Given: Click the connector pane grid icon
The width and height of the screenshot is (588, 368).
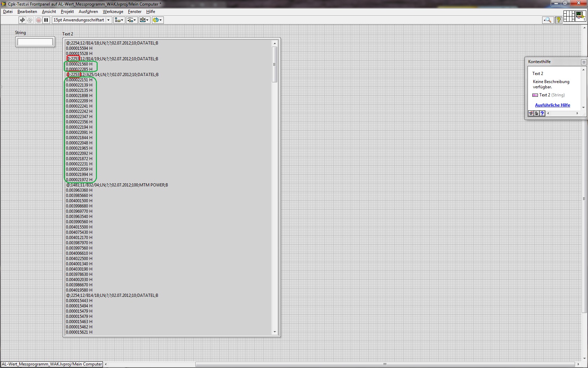Looking at the screenshot, I should (569, 16).
